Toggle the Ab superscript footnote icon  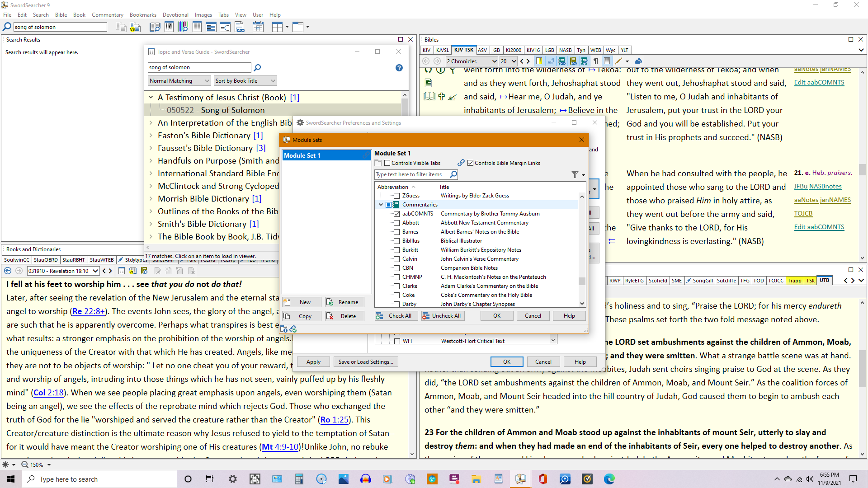click(x=550, y=61)
